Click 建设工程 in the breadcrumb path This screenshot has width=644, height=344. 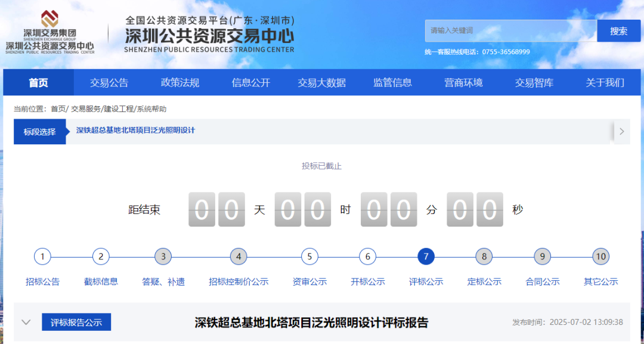point(118,109)
